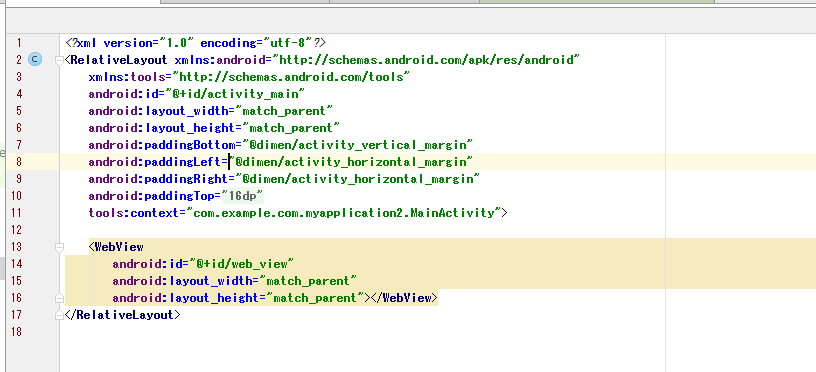Click android:layout_width attribute on line 15
This screenshot has height=372, width=816.
[x=183, y=281]
